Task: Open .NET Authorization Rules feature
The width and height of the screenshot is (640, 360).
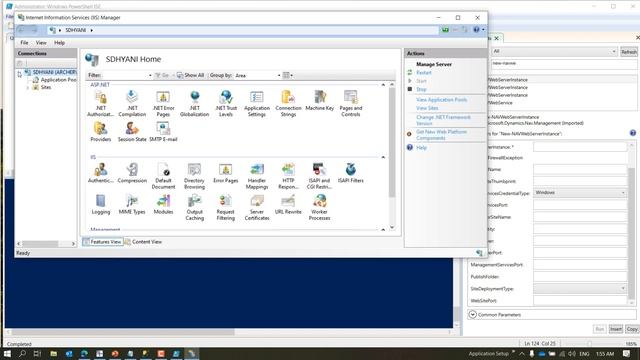Action: 100,104
